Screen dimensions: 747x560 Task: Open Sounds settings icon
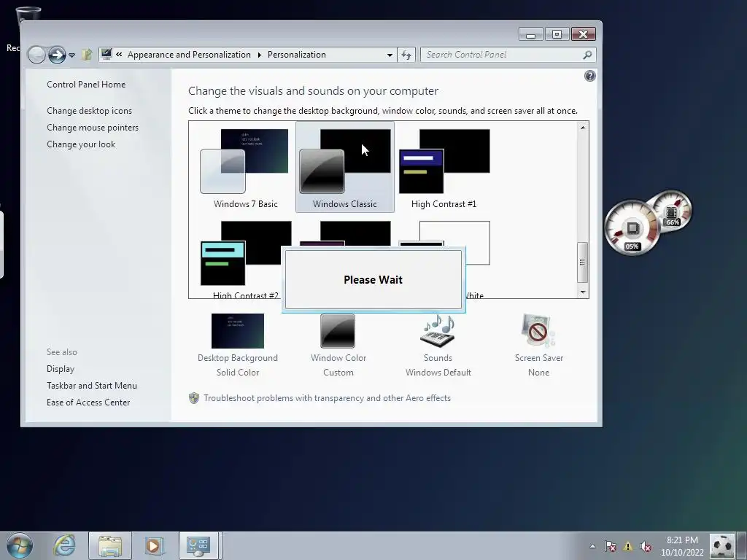[438, 331]
